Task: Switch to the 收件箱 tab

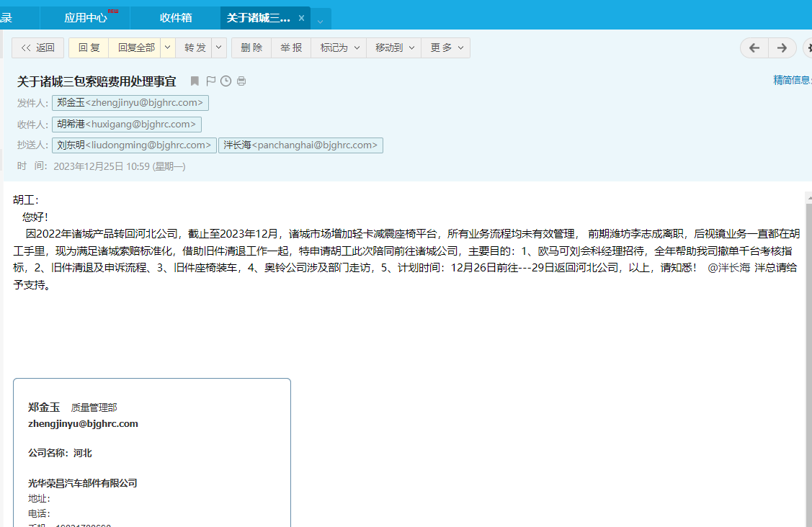Action: [176, 18]
